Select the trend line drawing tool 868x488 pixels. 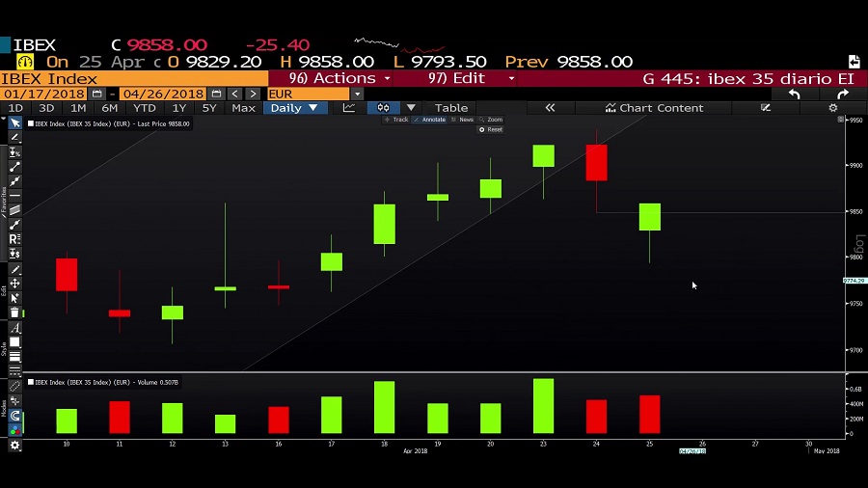tap(14, 167)
